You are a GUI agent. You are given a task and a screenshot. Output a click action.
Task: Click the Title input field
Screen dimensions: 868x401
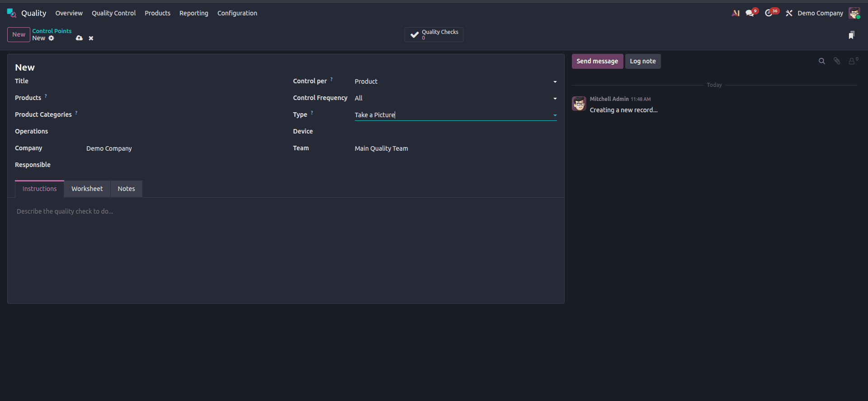(183, 81)
